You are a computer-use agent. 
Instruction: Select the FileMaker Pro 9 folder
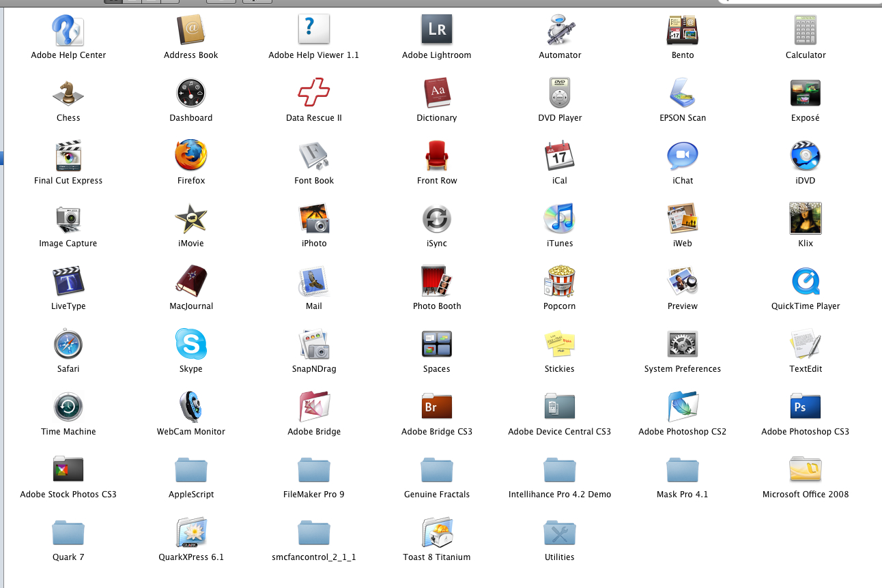[314, 469]
